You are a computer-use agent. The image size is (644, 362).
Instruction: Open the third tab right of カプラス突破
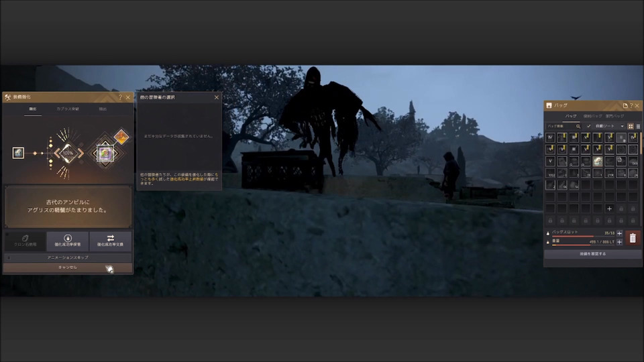tap(103, 109)
